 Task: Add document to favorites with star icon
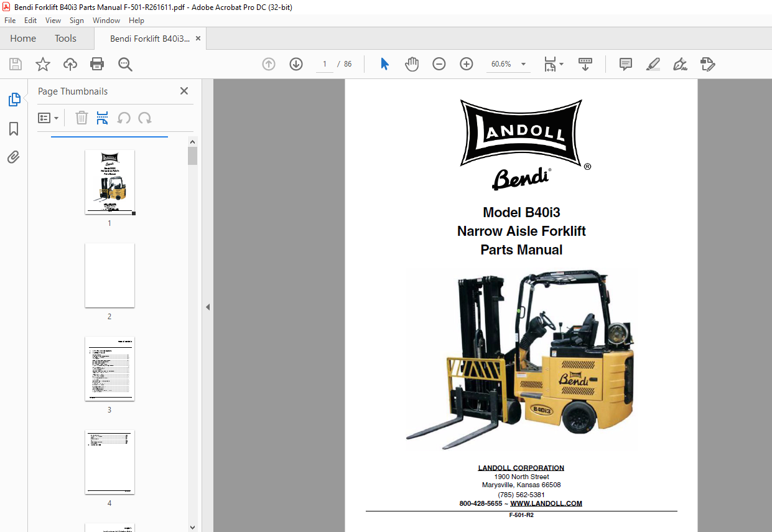(x=43, y=64)
